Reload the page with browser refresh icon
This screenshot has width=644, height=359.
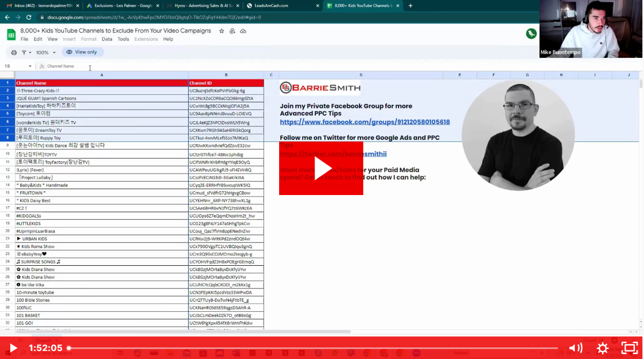28,17
